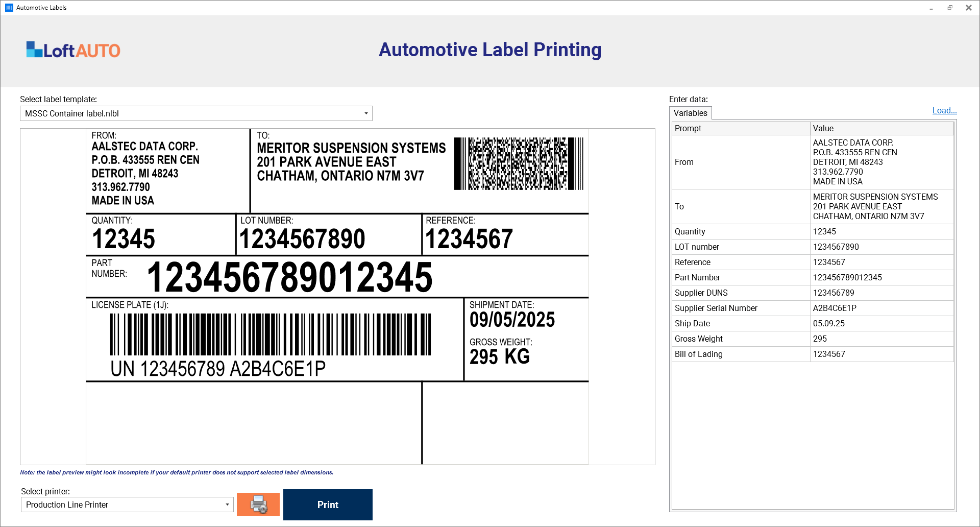Click the License Plate linear barcode in preview
Viewport: 980px width, 527px height.
coord(271,334)
